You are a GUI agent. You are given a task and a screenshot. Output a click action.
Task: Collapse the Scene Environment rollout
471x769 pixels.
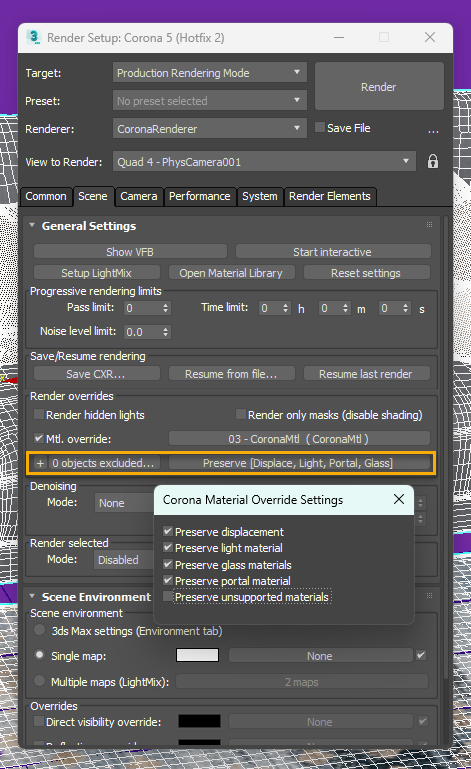point(32,596)
